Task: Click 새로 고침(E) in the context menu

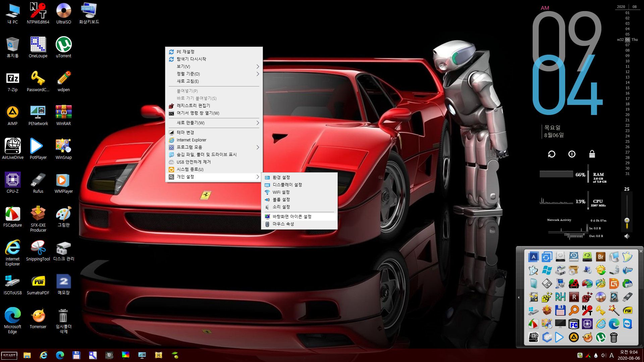Action: (x=214, y=81)
